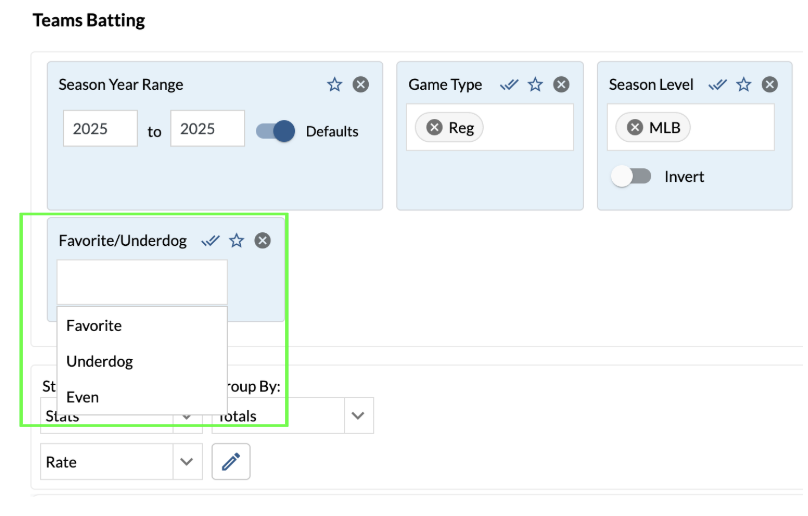This screenshot has width=808, height=516.
Task: Select all Game Type options double-check icon
Action: coord(510,85)
